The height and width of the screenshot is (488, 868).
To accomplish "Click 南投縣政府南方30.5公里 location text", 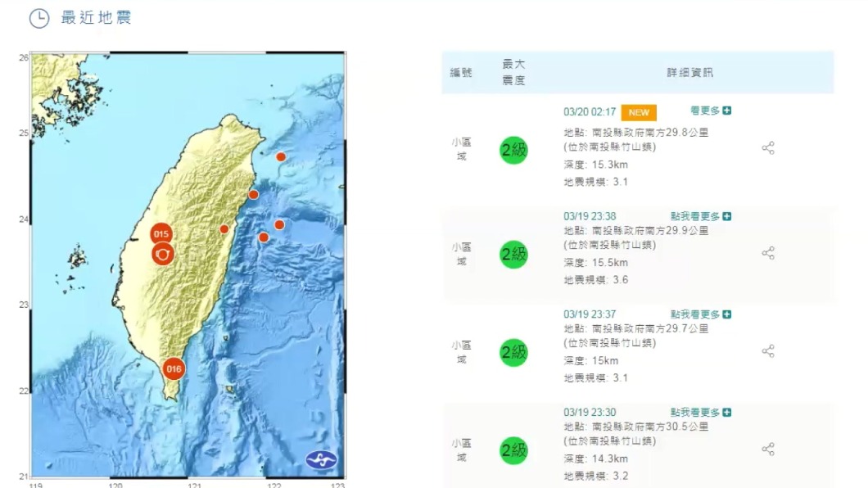I will point(650,427).
